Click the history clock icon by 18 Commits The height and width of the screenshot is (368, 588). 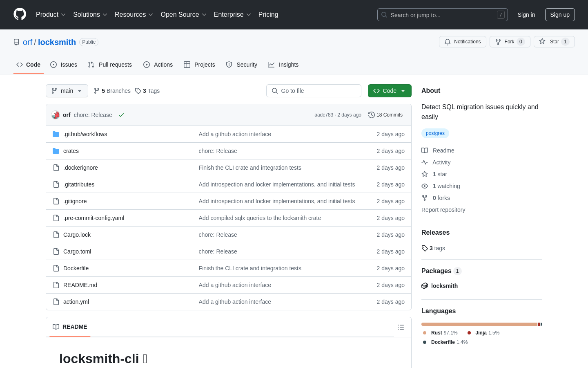click(x=372, y=115)
